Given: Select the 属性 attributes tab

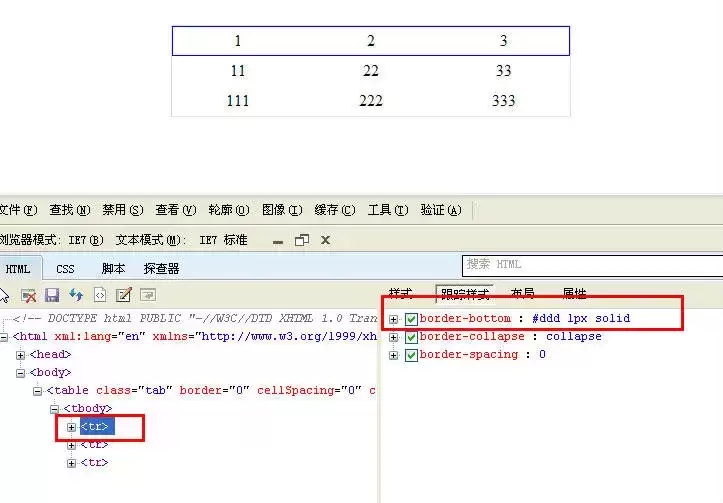Looking at the screenshot, I should [574, 293].
